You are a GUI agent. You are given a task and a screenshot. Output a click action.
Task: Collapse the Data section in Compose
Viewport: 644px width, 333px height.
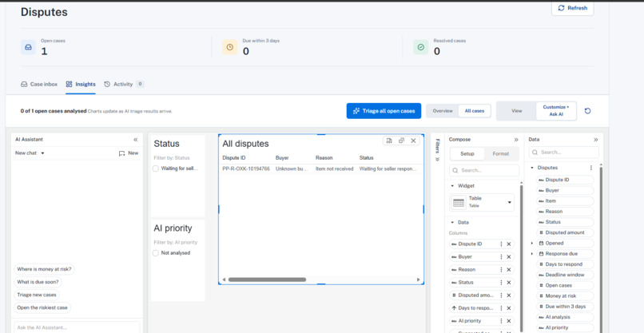[452, 223]
